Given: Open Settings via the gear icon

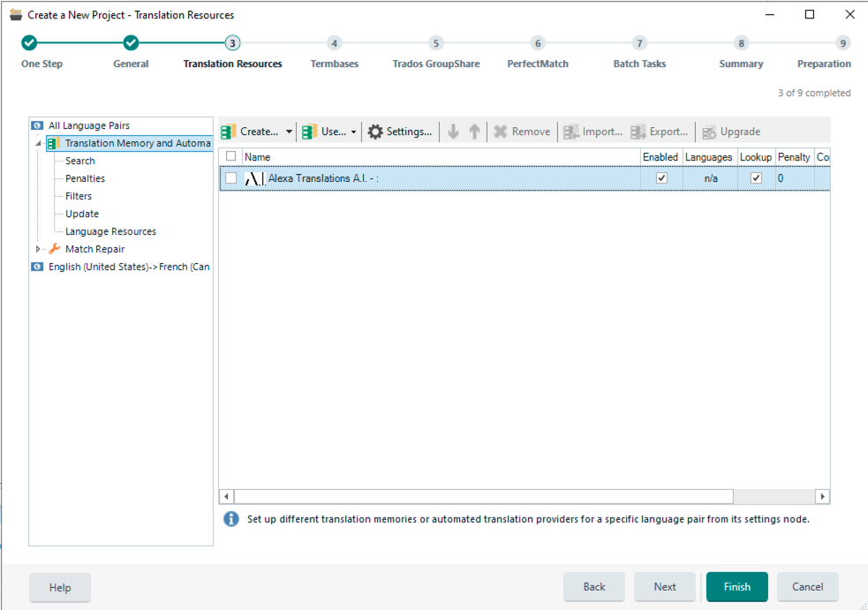Looking at the screenshot, I should coord(375,132).
